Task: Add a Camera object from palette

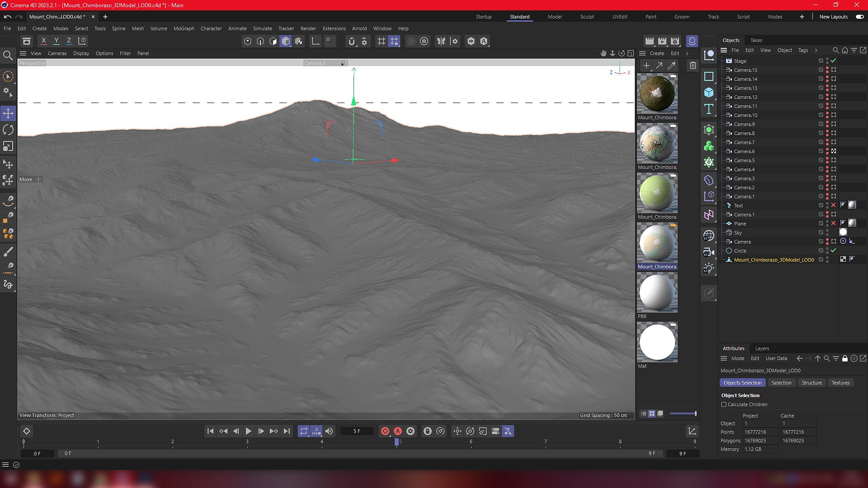Action: click(709, 252)
